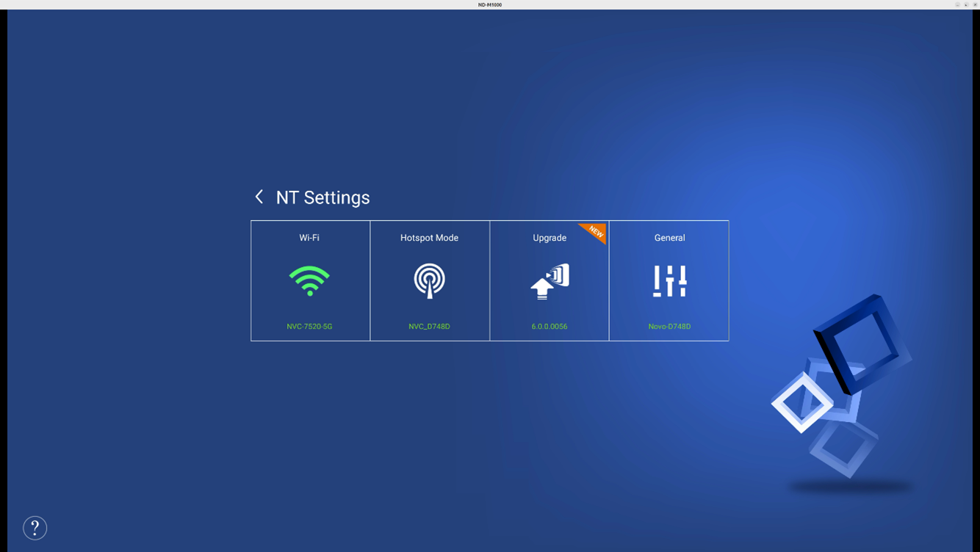Click the NVC-7520-5G network name

pyautogui.click(x=309, y=327)
